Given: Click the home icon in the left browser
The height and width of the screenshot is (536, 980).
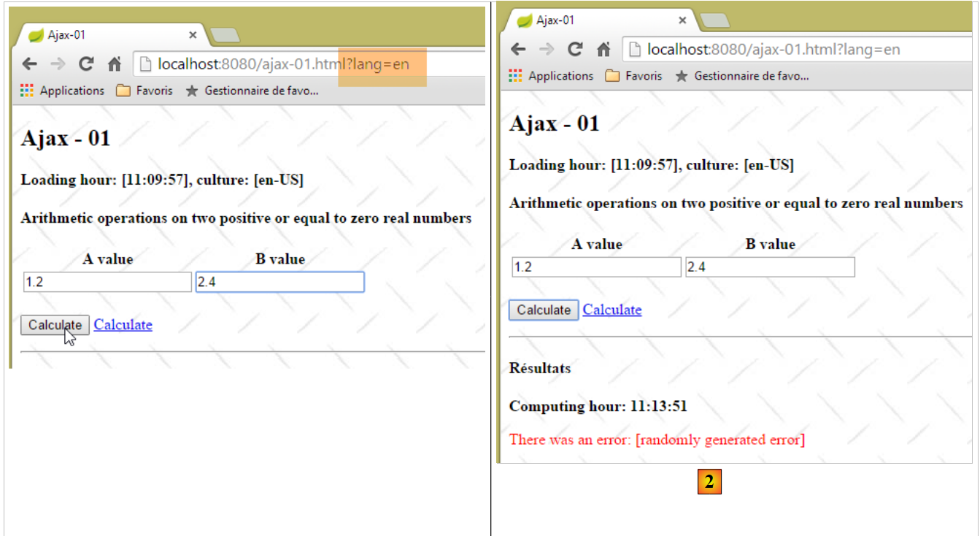Looking at the screenshot, I should pyautogui.click(x=115, y=64).
